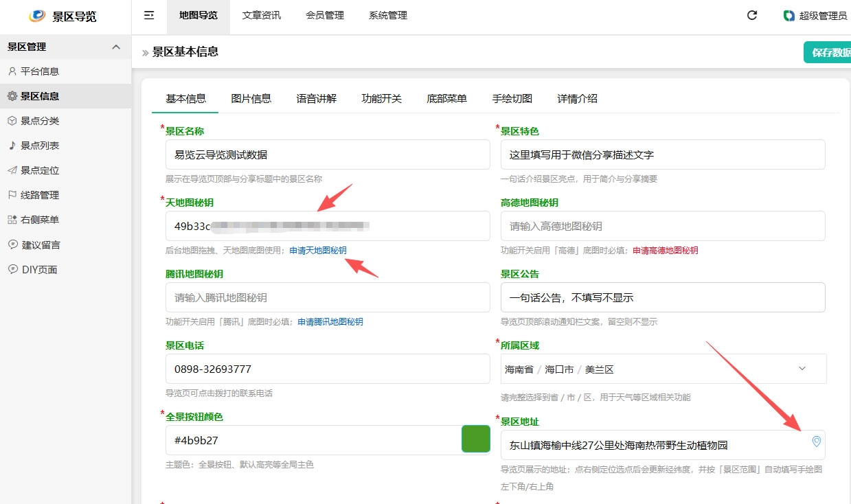Switch to the 详情介绍 tab
The width and height of the screenshot is (851, 504).
[578, 99]
